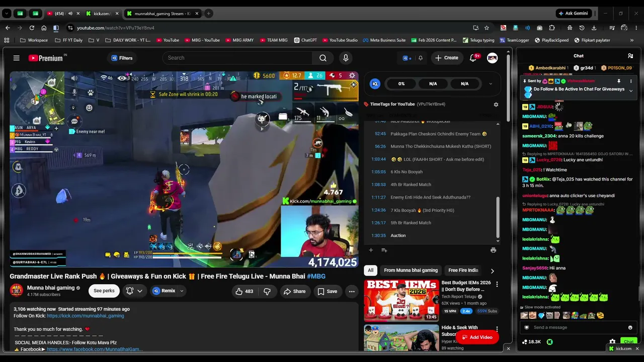The image size is (644, 362).
Task: Add a new time tag with plus icon
Action: tap(371, 250)
